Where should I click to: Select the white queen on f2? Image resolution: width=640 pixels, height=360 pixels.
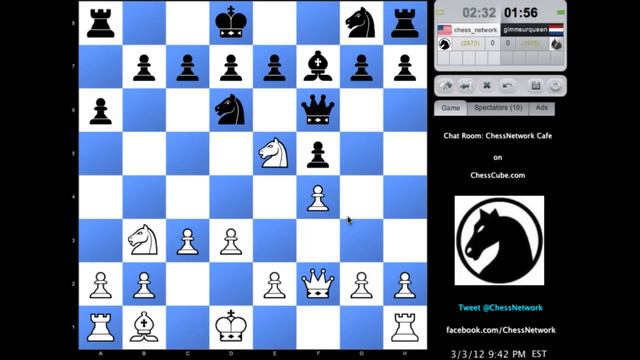[x=318, y=284]
